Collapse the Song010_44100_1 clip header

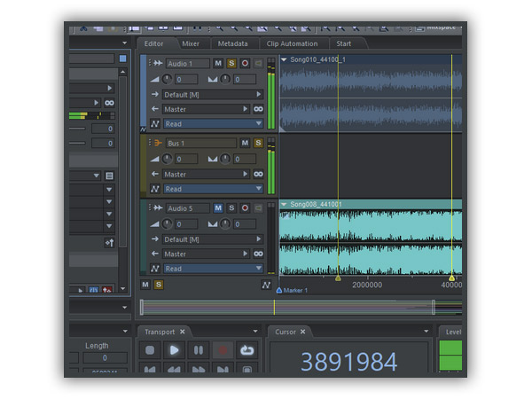click(284, 59)
